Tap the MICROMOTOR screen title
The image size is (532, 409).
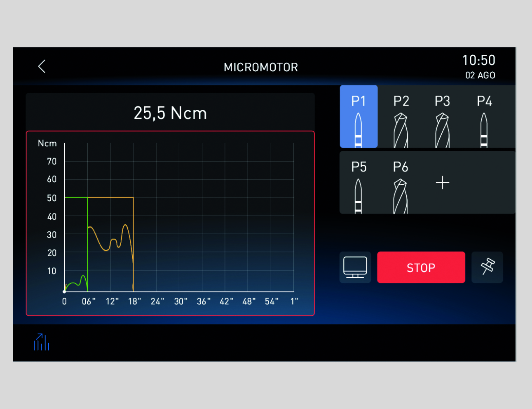261,67
